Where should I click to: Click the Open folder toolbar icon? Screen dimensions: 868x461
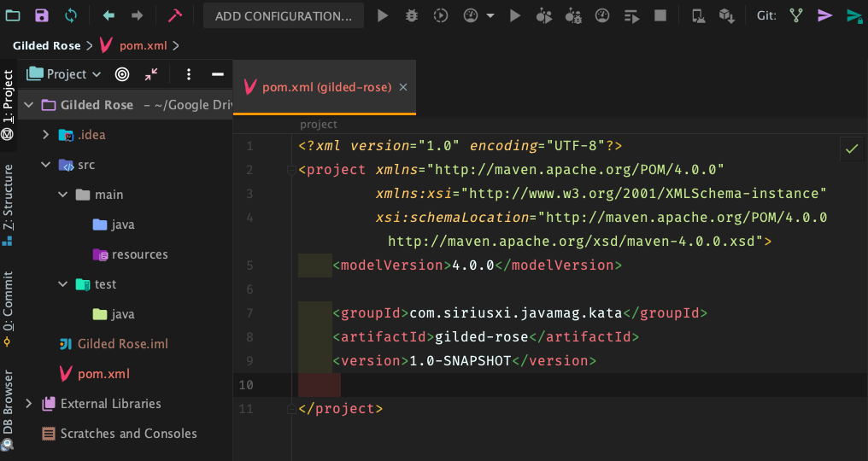tap(12, 15)
